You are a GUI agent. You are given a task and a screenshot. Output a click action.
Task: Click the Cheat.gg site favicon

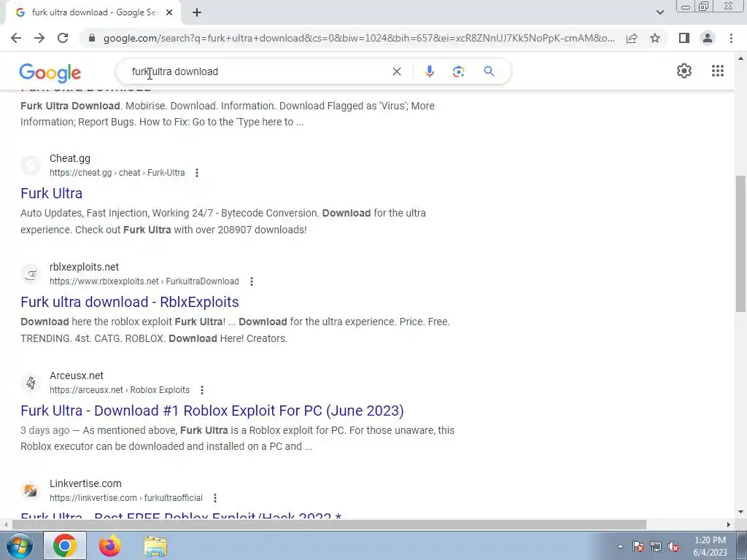pyautogui.click(x=31, y=166)
